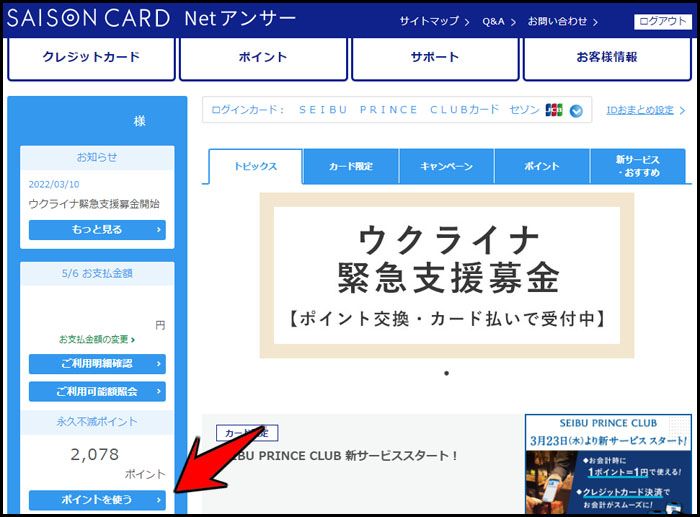Open the Q&A link
The image size is (700, 517).
[493, 21]
